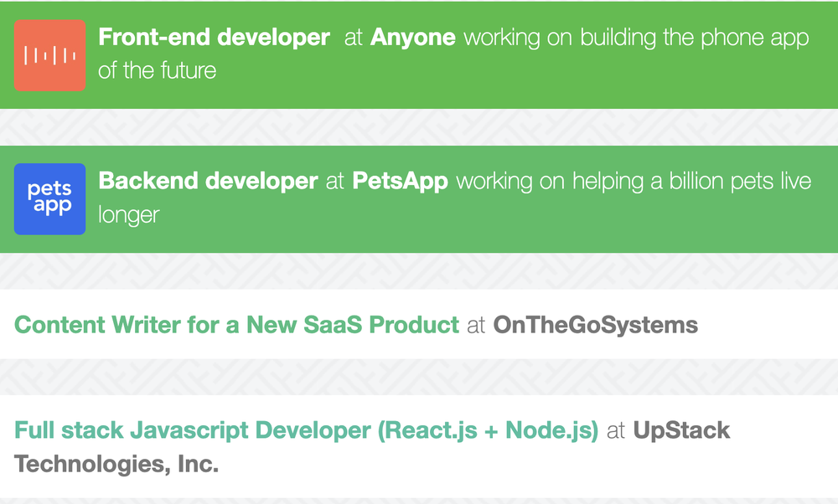This screenshot has height=504, width=838.
Task: Click "Technologies, Inc." on the second line
Action: coord(116,465)
